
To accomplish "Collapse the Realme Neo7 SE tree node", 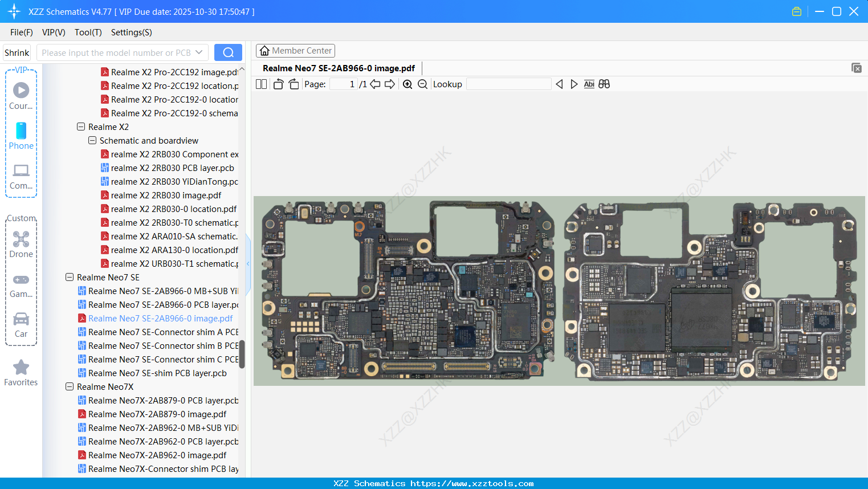I will tap(70, 277).
